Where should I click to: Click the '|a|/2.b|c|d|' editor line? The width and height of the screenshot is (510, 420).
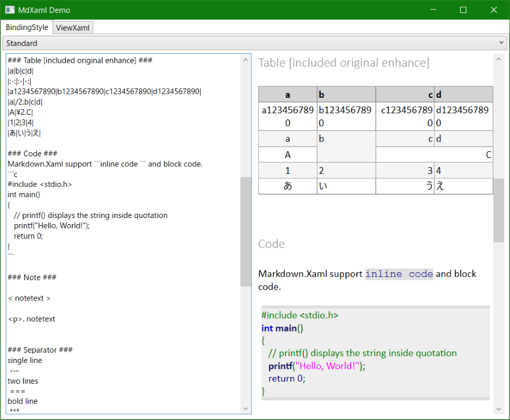(25, 102)
